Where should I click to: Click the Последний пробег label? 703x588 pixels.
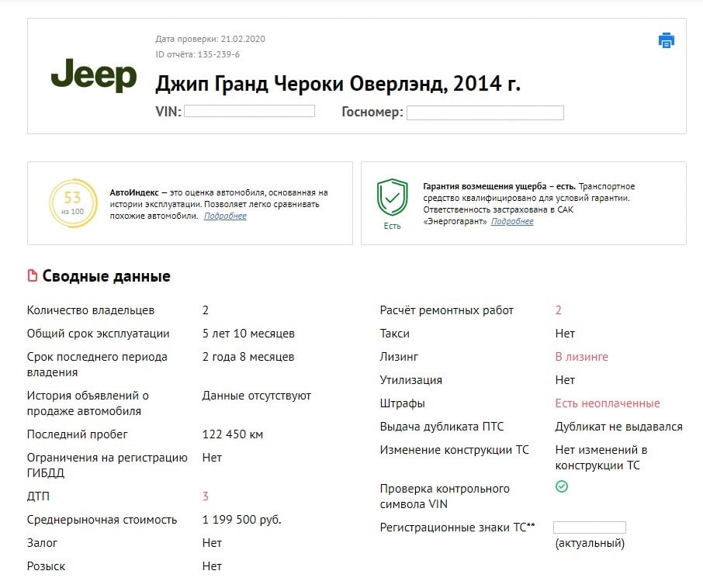click(x=77, y=434)
